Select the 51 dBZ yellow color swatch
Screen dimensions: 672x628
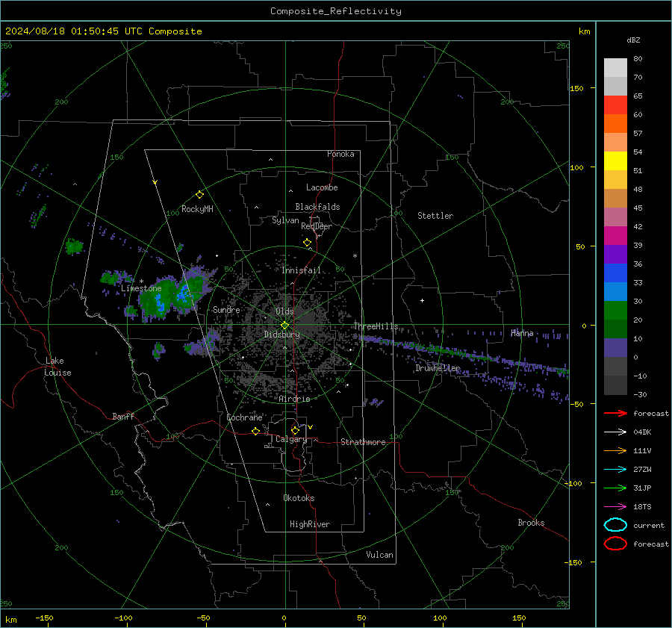click(615, 161)
